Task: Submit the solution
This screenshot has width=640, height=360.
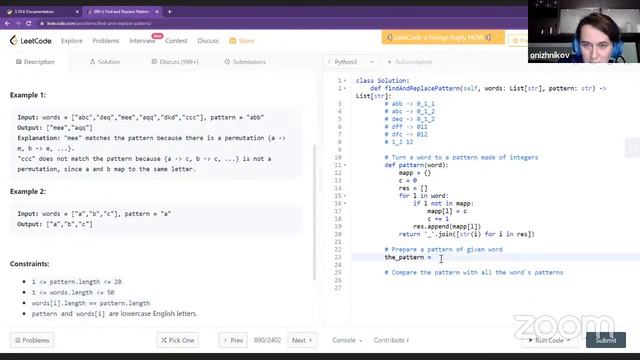Action: 606,340
